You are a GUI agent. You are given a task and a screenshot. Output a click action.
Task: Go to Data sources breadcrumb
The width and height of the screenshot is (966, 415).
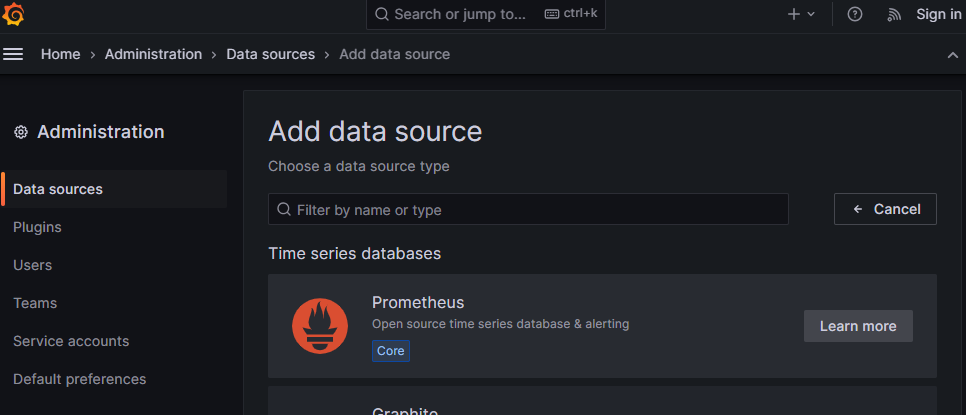pyautogui.click(x=270, y=54)
